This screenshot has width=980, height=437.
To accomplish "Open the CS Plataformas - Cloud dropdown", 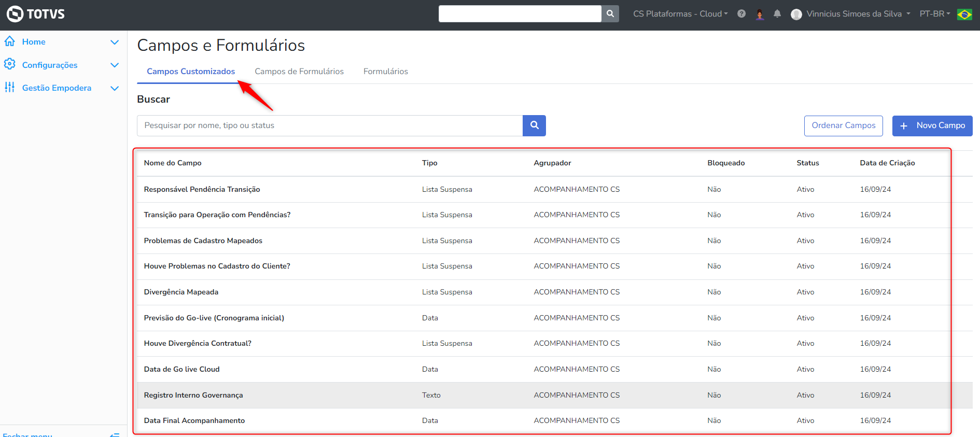I will click(680, 14).
